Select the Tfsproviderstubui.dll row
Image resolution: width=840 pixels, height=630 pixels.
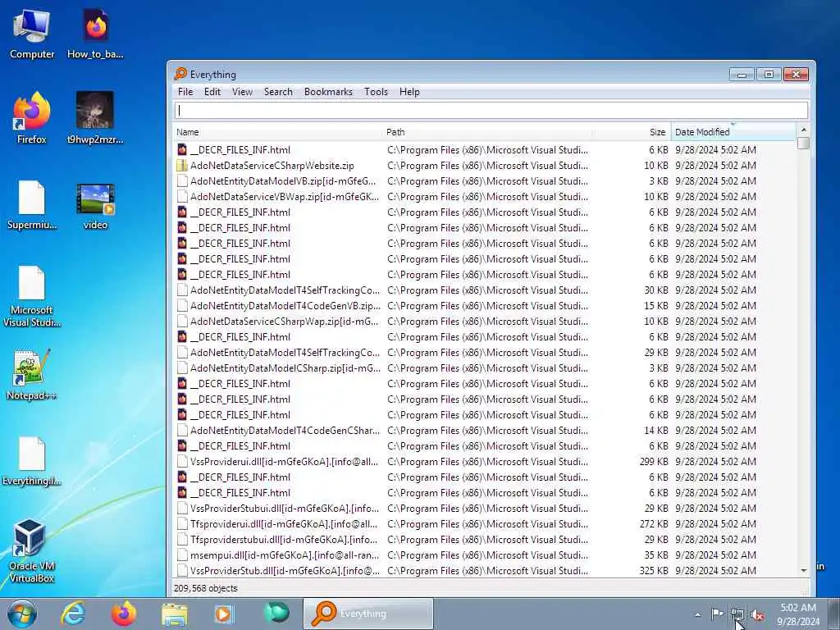point(485,540)
